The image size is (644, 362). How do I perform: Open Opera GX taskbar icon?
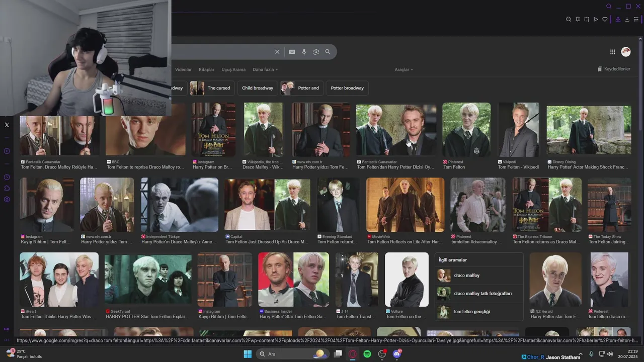point(353,354)
